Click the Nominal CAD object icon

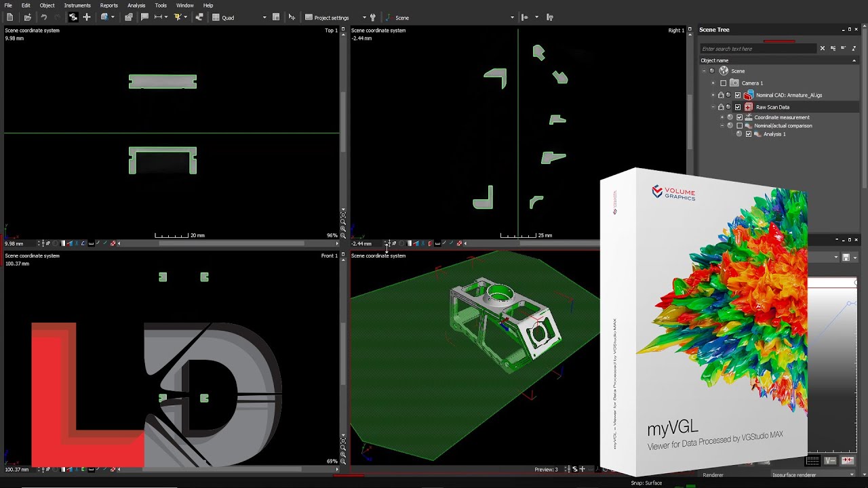pyautogui.click(x=749, y=95)
